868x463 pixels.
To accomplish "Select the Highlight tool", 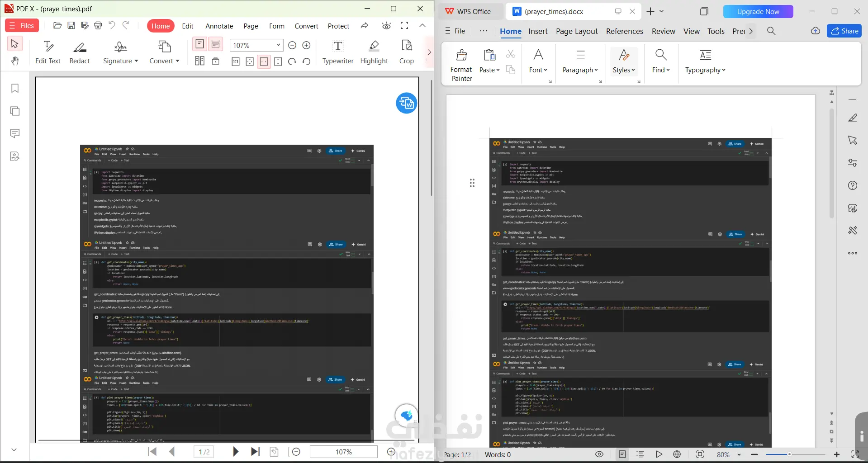I will tap(374, 52).
